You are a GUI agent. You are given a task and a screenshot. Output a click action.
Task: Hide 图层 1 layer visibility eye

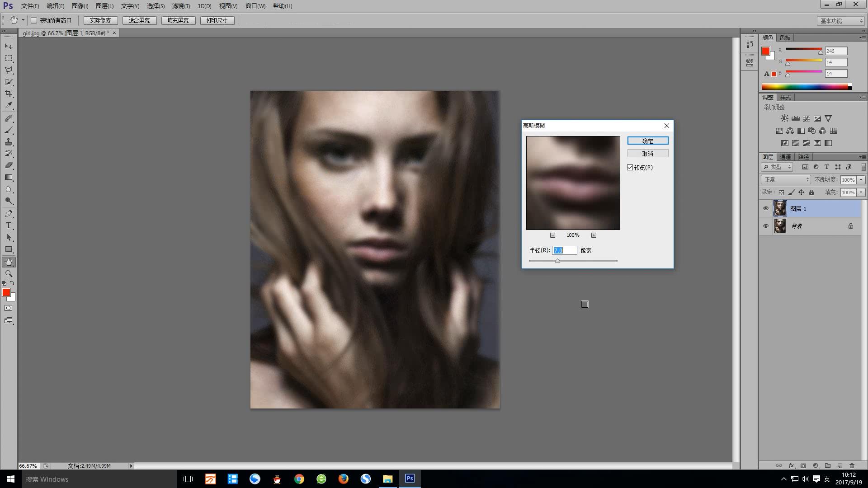765,208
